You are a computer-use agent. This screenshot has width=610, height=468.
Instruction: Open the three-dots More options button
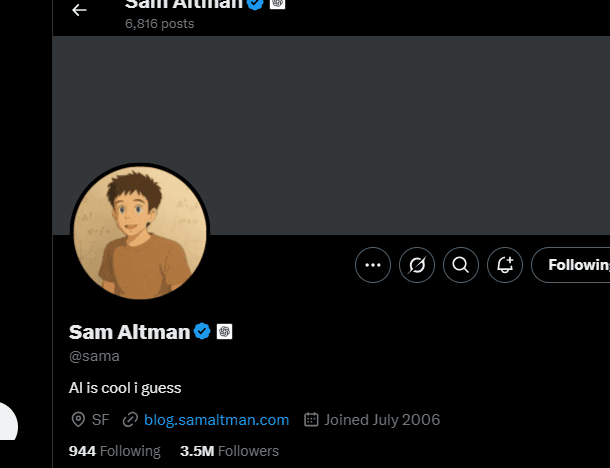tap(373, 265)
